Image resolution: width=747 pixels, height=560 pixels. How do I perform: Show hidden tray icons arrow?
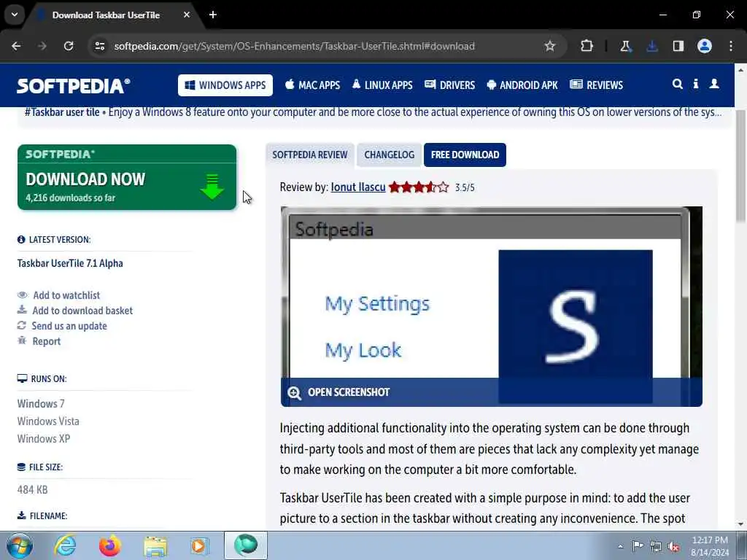click(x=620, y=546)
